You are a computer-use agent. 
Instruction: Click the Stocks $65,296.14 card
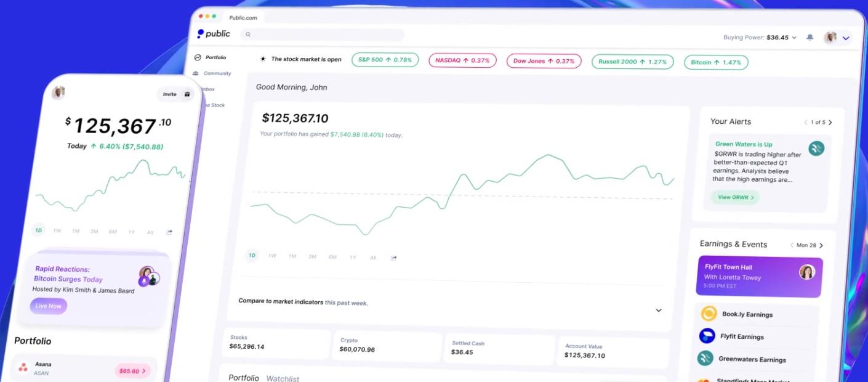point(278,343)
